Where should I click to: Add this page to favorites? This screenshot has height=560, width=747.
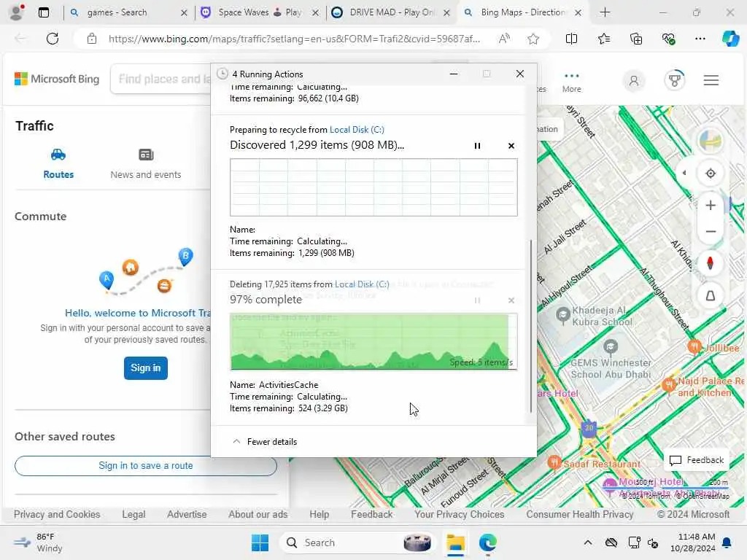(533, 39)
